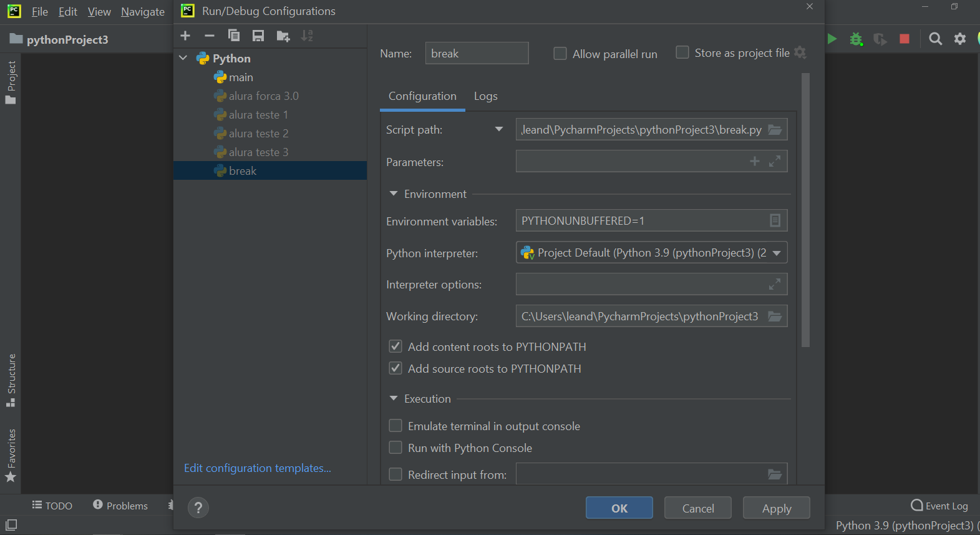Switch to the Logs tab
The height and width of the screenshot is (535, 980).
tap(485, 96)
